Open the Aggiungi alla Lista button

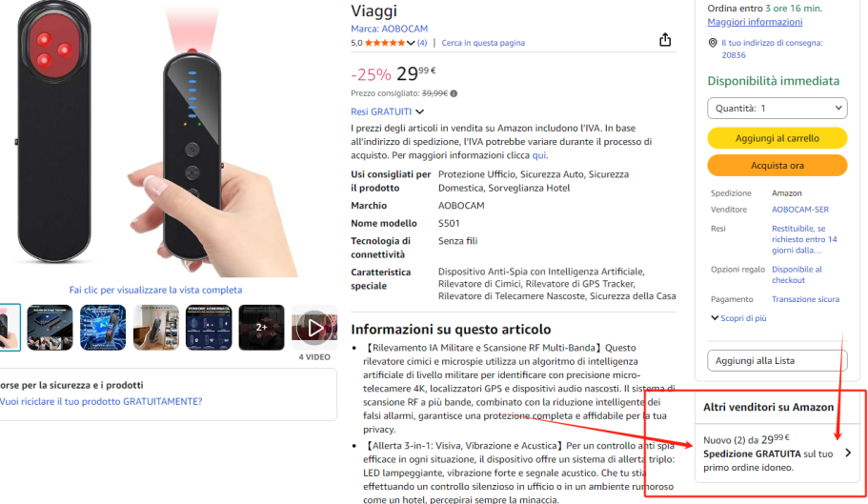(x=777, y=361)
